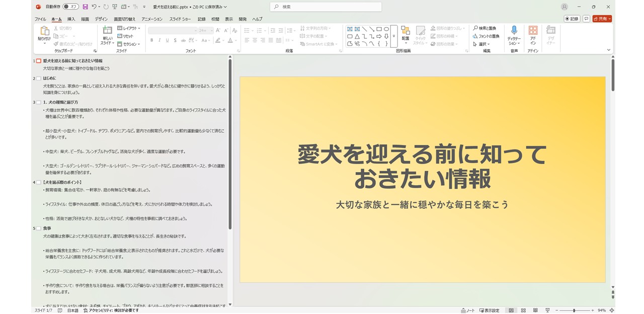The width and height of the screenshot is (644, 314).
Task: Select outline slide 2 icon はじめに
Action: (x=38, y=78)
